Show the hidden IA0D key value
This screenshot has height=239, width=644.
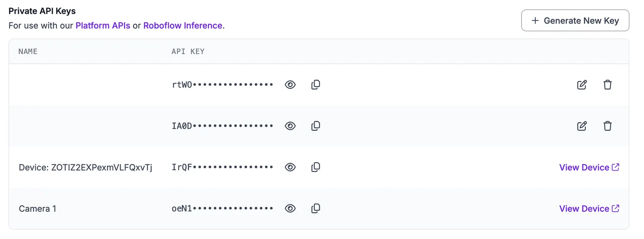coord(290,126)
